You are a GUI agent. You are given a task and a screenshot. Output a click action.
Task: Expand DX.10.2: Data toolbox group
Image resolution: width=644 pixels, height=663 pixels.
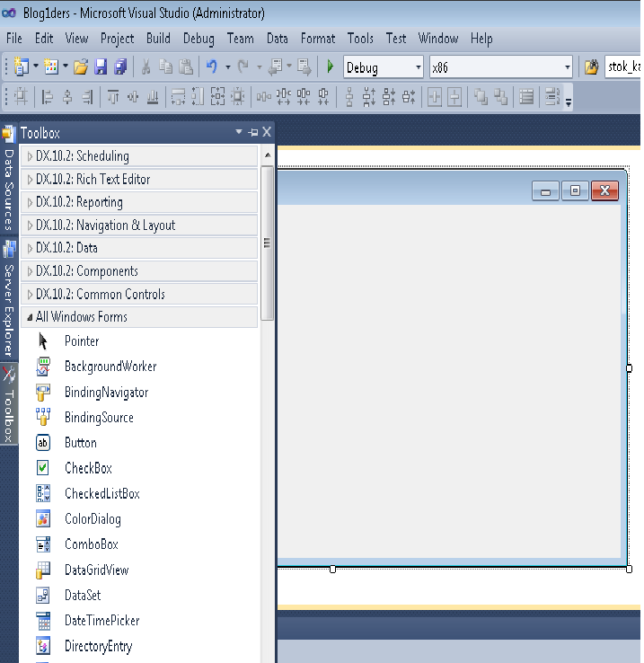(x=139, y=248)
